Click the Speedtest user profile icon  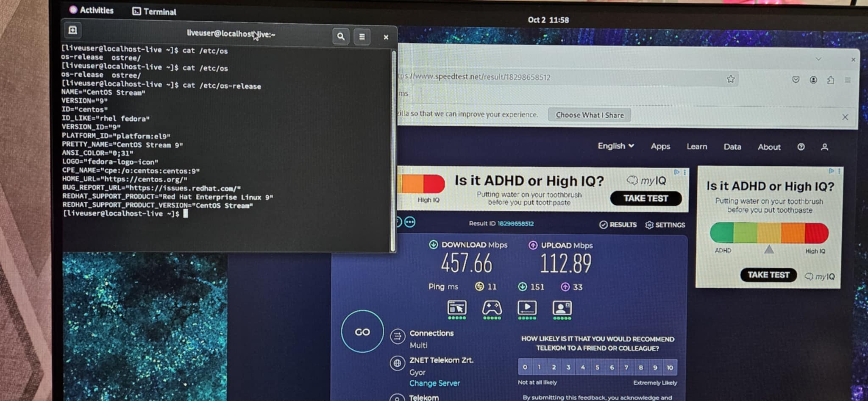click(824, 147)
